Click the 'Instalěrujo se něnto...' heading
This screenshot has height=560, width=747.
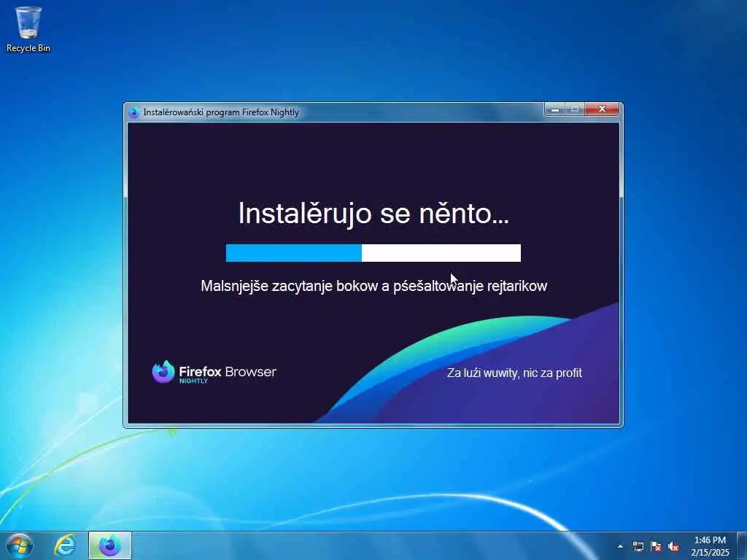click(x=373, y=212)
